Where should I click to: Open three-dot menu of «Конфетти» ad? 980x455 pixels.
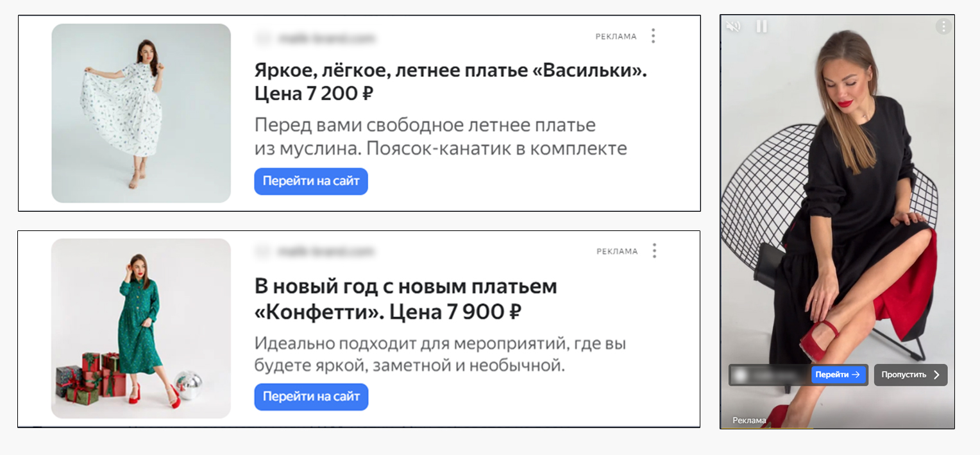[654, 251]
